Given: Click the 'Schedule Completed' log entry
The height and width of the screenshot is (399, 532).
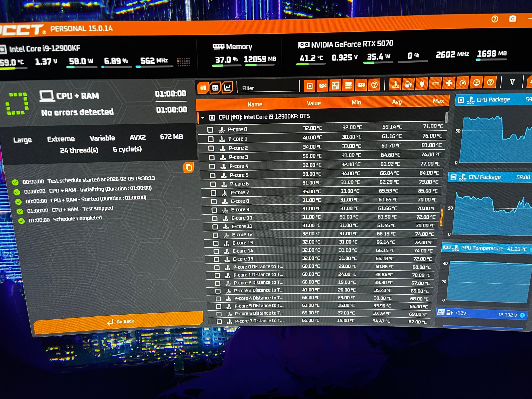Looking at the screenshot, I should coord(77,218).
